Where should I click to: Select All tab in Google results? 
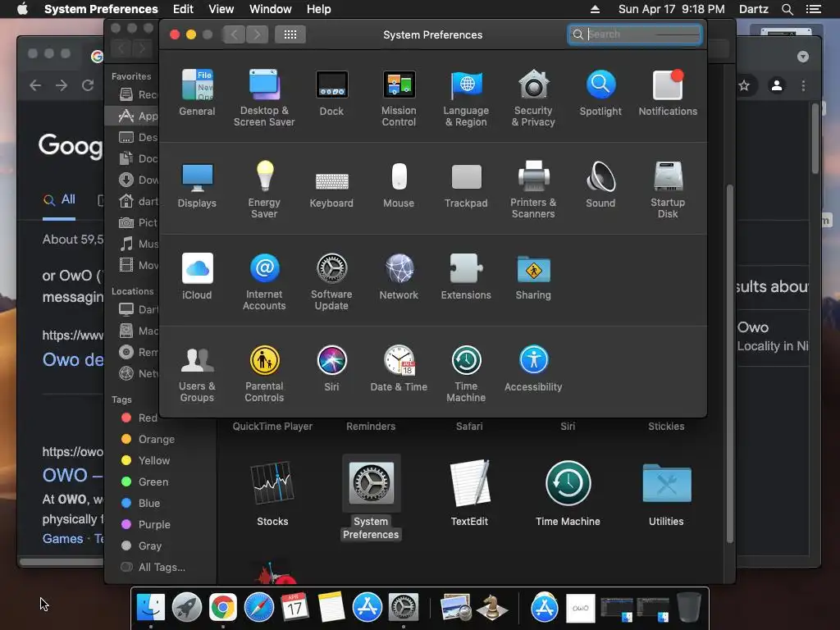pos(59,200)
